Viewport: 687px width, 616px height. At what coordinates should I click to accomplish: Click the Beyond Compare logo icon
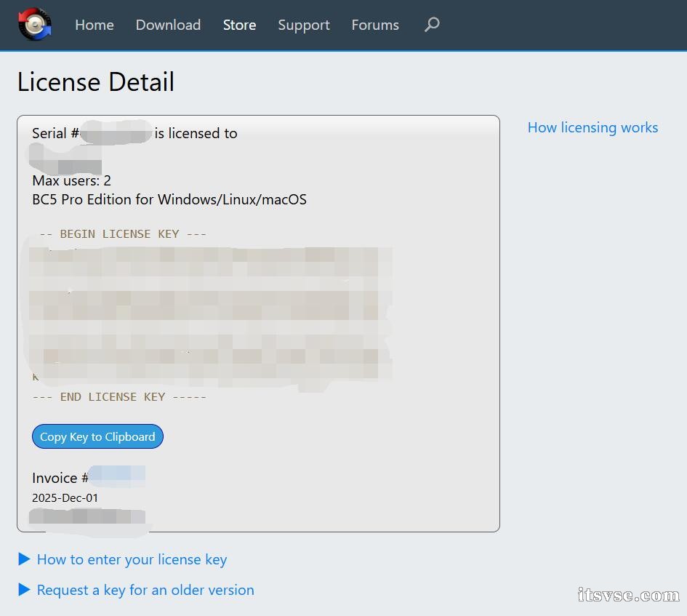point(35,25)
